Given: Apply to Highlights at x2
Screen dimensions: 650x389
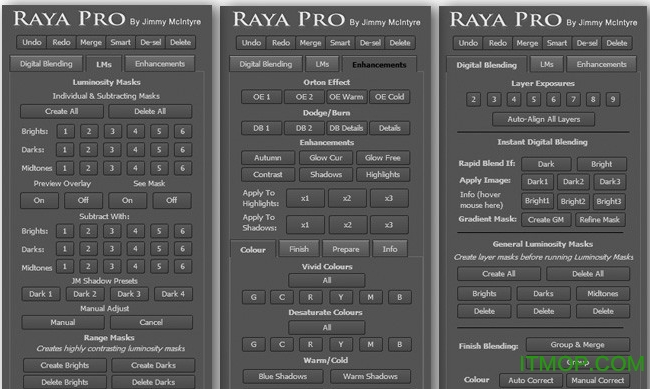Looking at the screenshot, I should (x=347, y=198).
